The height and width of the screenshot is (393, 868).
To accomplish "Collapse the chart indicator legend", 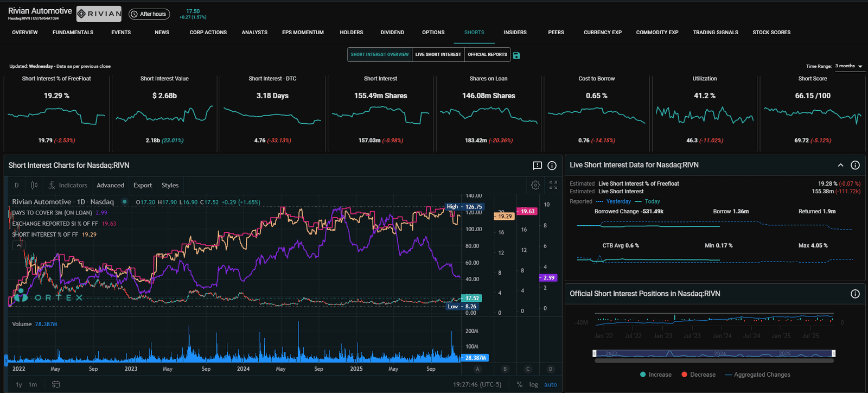I will [18, 245].
